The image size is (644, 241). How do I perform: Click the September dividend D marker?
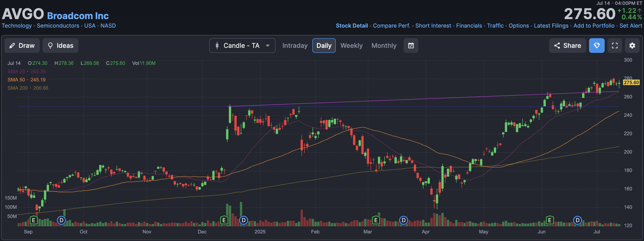[61, 220]
